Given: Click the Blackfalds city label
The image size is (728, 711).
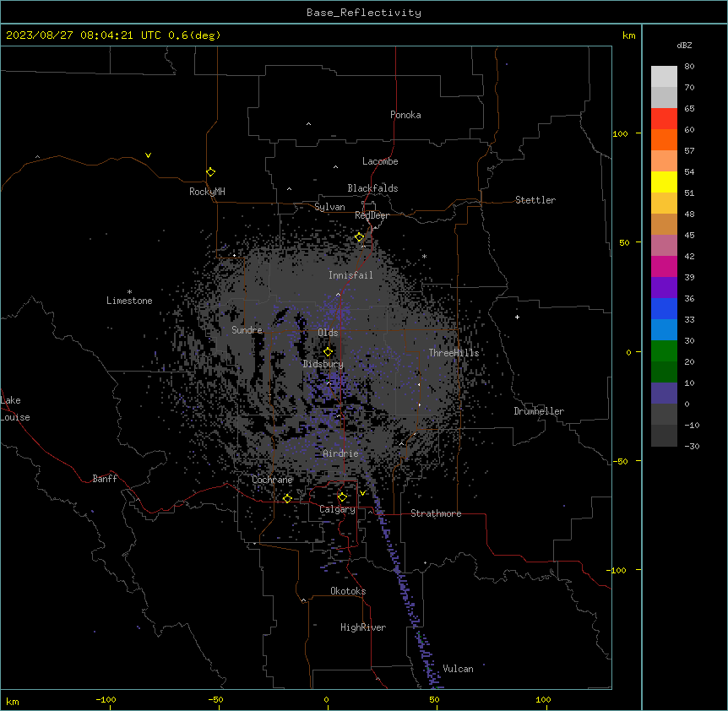Looking at the screenshot, I should [372, 188].
